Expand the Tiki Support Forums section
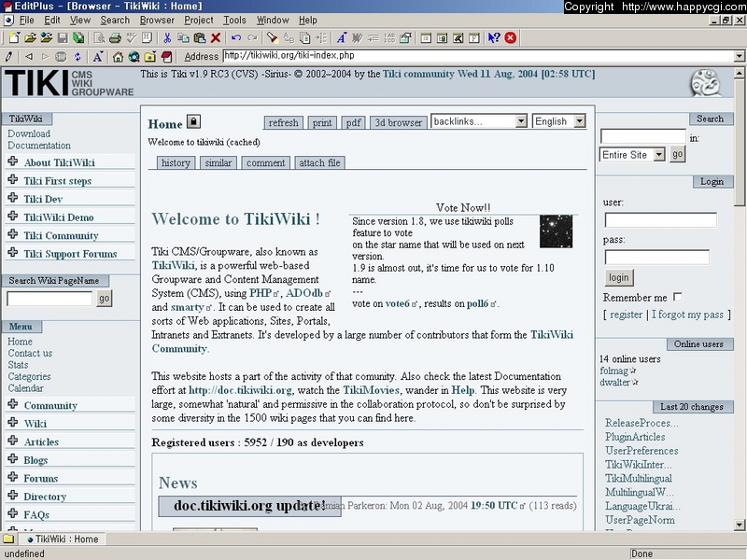The width and height of the screenshot is (747, 560). pyautogui.click(x=13, y=252)
